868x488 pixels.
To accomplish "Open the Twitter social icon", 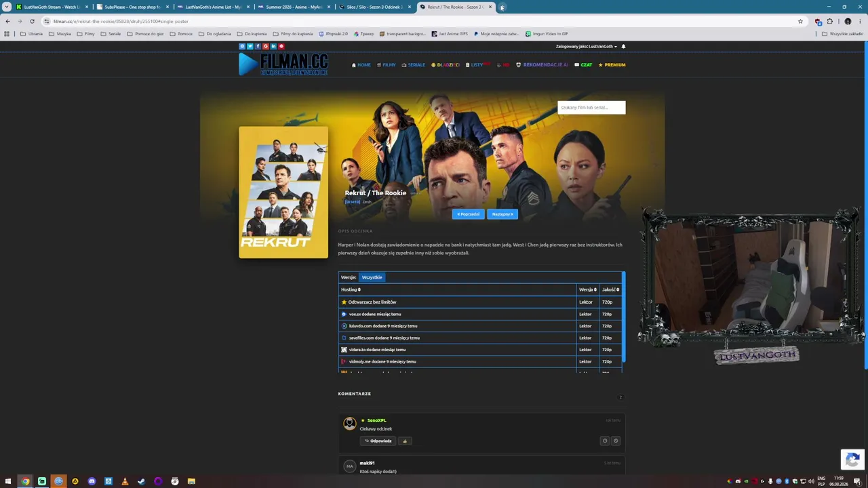I will tap(250, 46).
